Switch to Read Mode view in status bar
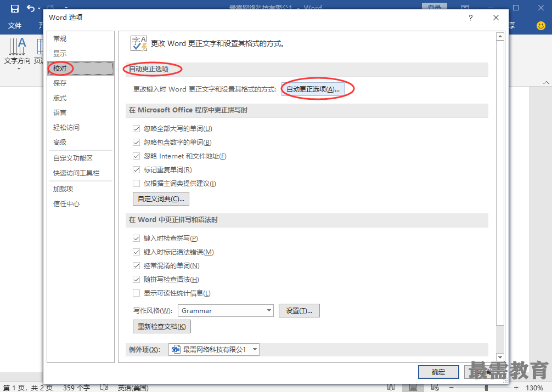 pyautogui.click(x=391, y=388)
